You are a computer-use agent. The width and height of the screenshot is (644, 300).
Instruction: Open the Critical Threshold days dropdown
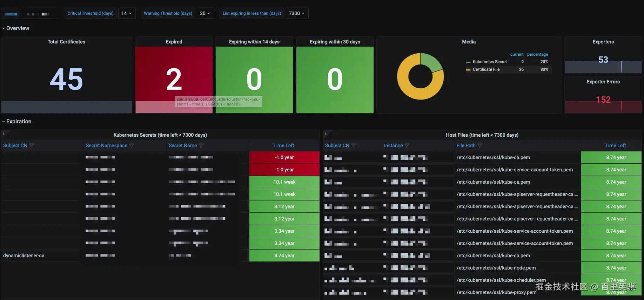tap(127, 13)
